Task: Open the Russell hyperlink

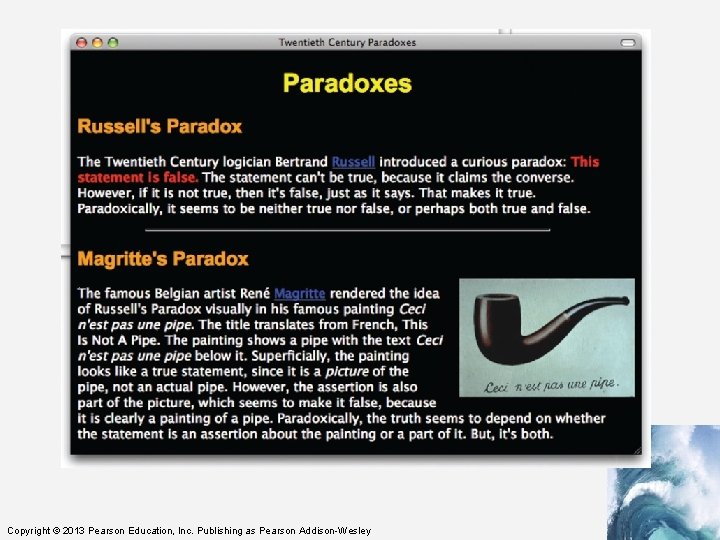Action: click(353, 162)
